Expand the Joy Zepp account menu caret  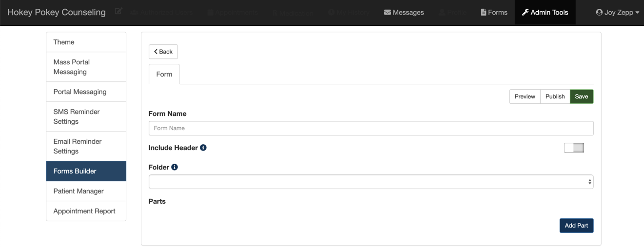pos(637,13)
